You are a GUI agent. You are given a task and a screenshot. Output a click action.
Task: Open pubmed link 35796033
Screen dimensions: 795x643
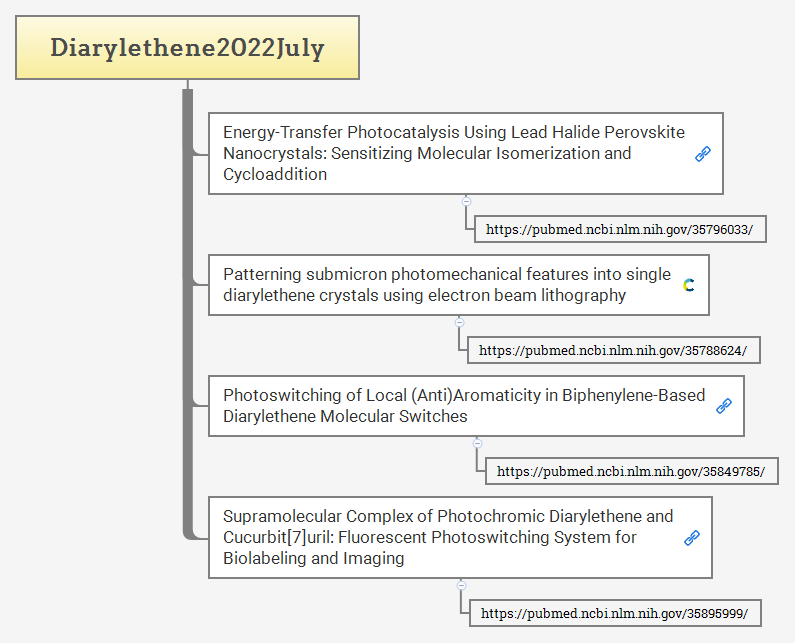(620, 229)
